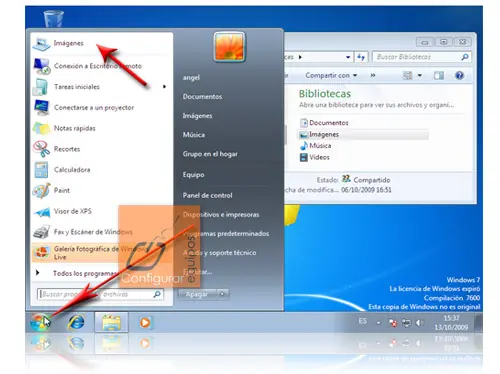Open Dispositivos e impresoras
Viewport: 500px width, 374px height.
pos(221,215)
